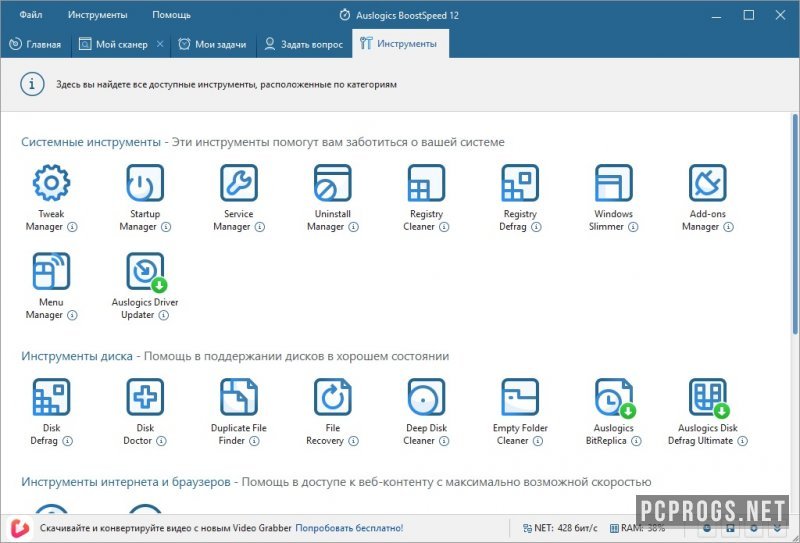
Task: Show info for Windows Slimmer
Action: (633, 227)
